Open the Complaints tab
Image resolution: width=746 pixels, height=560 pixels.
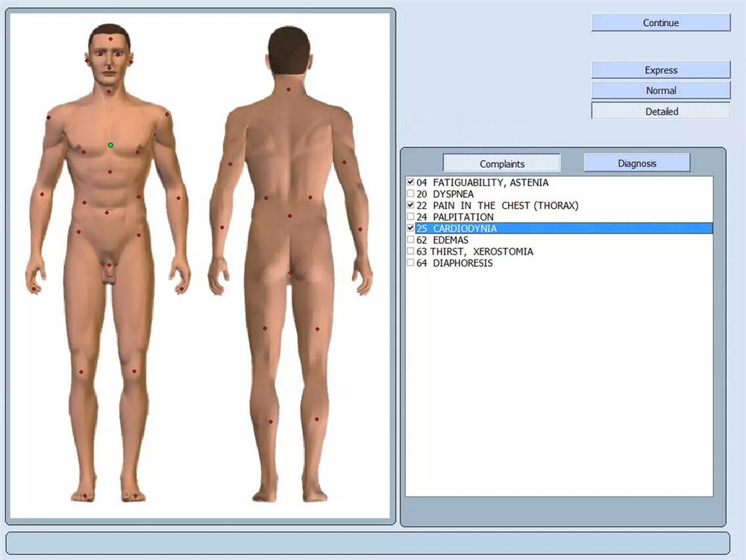[x=501, y=163]
